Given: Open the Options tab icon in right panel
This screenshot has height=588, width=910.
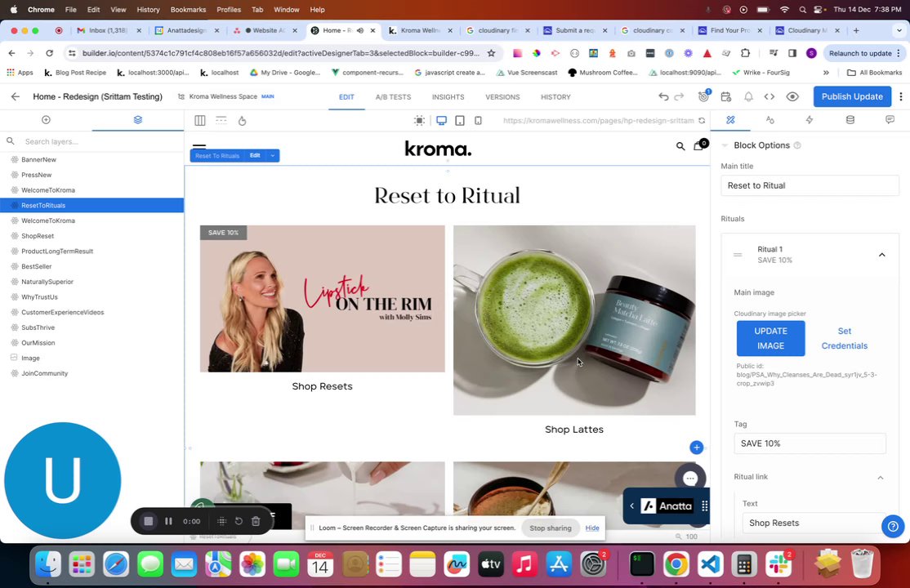Looking at the screenshot, I should pos(730,119).
